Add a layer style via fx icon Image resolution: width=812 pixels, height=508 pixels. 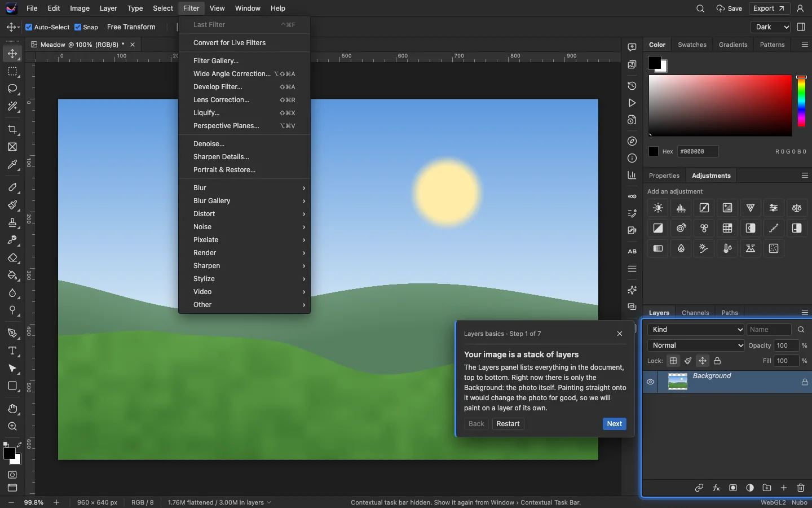[x=716, y=488]
